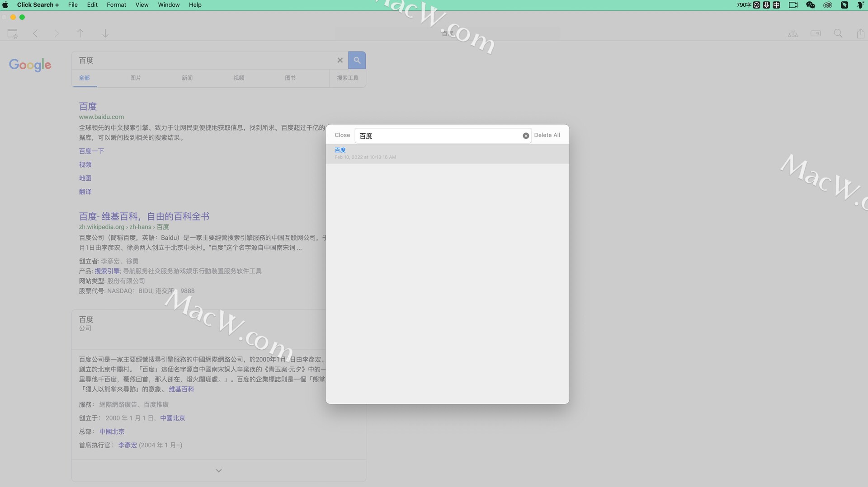This screenshot has width=868, height=487.
Task: Open the site structure hierarchy icon
Action: (793, 33)
